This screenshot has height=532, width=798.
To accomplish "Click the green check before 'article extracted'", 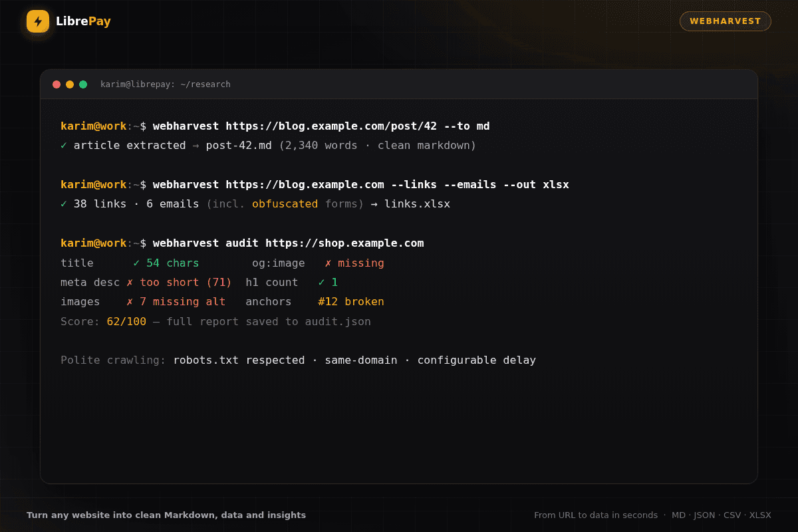I will 64,146.
